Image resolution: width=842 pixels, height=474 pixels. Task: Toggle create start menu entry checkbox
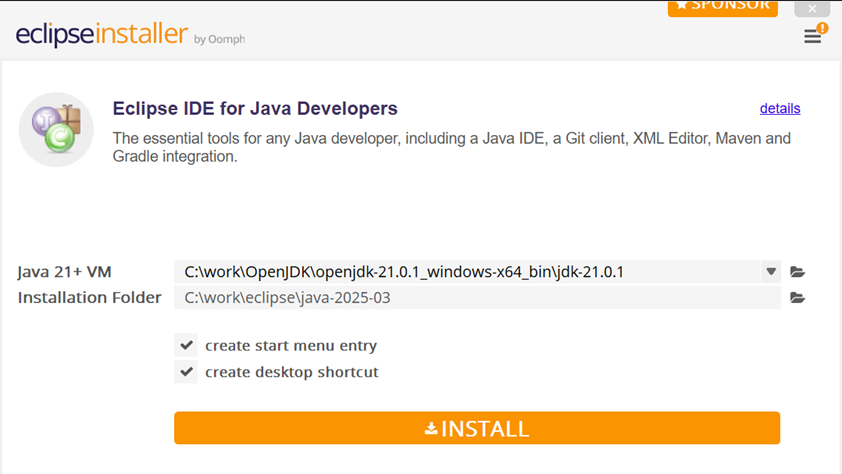(186, 345)
